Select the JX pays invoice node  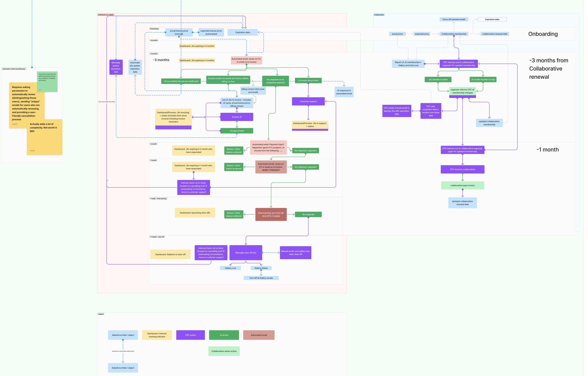(x=237, y=131)
